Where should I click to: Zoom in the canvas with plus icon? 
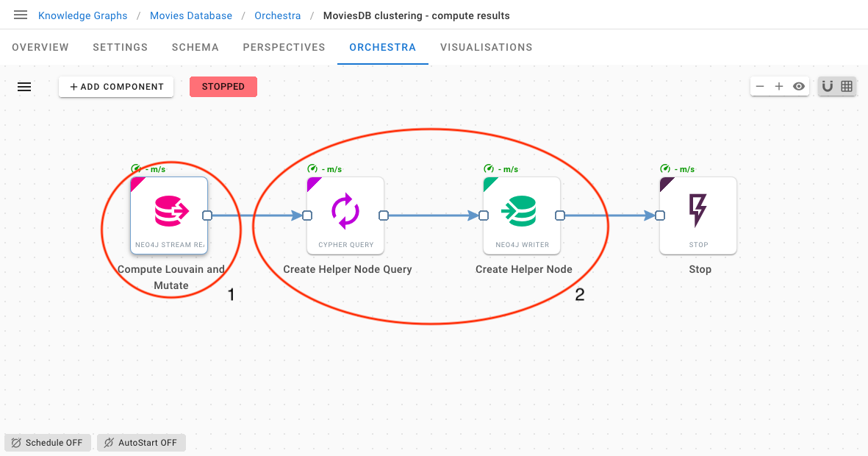coord(779,87)
